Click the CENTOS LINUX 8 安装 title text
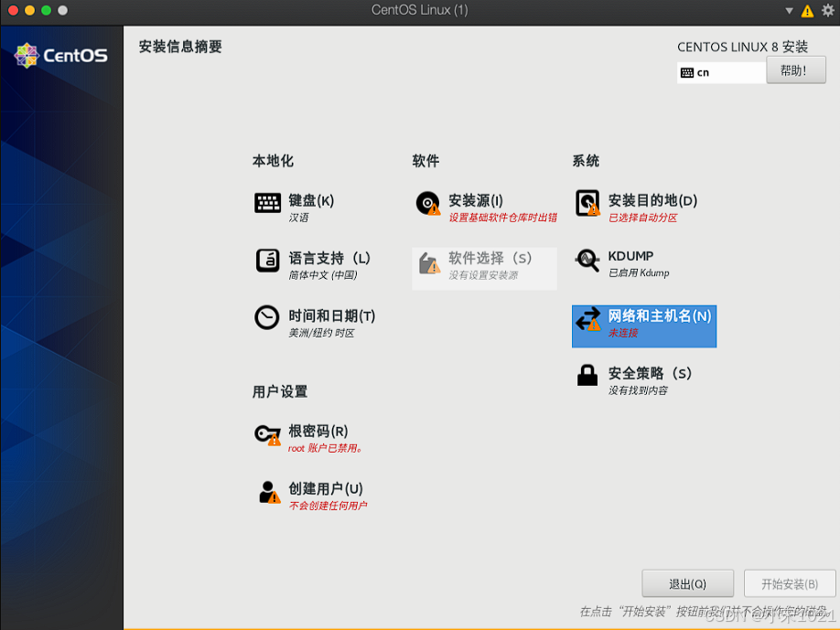This screenshot has width=840, height=630. coord(742,47)
